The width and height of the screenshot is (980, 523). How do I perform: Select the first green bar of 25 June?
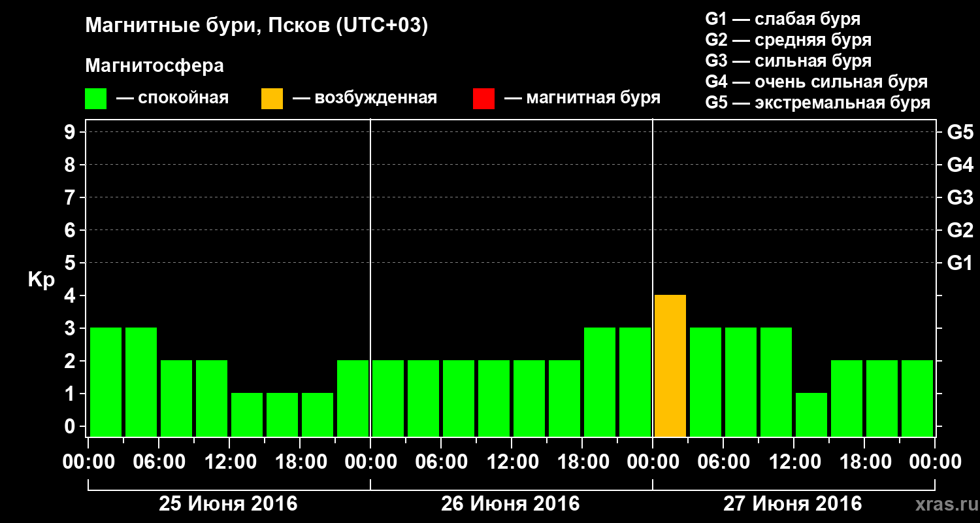tap(106, 382)
